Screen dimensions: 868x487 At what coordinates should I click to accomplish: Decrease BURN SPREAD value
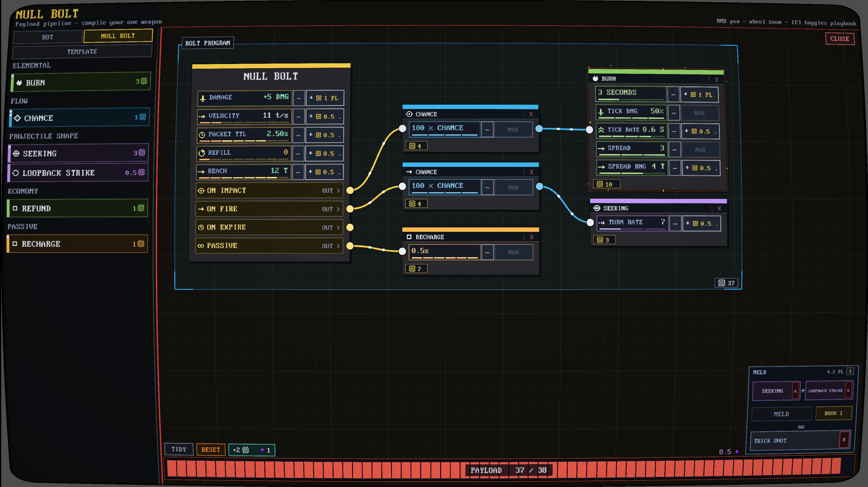(x=675, y=150)
